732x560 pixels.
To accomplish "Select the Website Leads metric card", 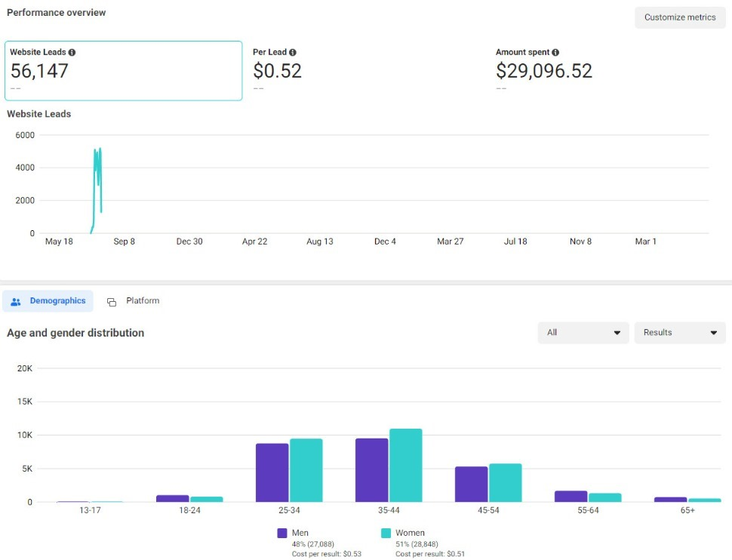I will click(123, 70).
